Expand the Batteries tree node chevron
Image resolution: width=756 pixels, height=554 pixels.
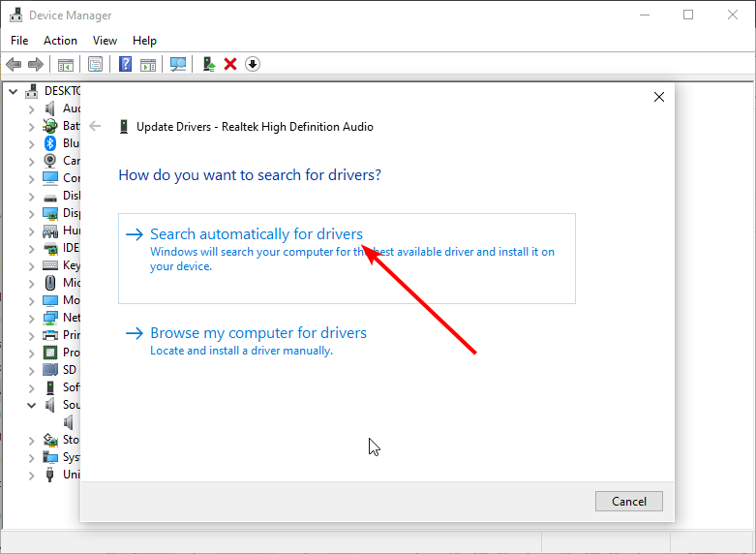point(31,127)
